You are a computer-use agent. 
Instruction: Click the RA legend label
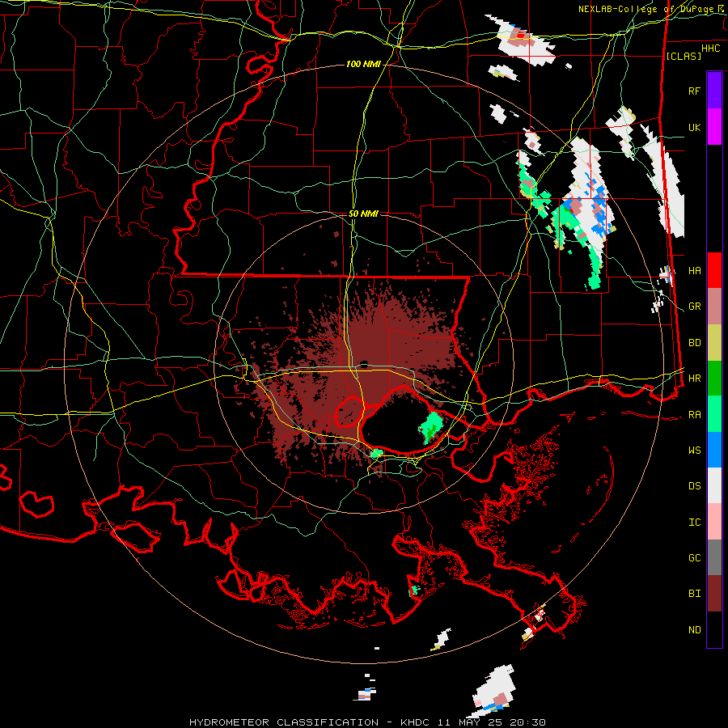tap(694, 415)
